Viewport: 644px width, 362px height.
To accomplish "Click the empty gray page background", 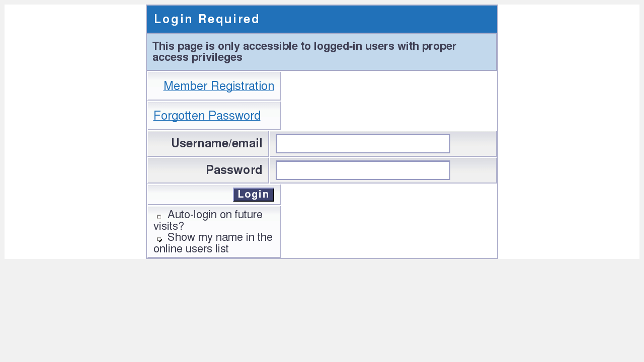I will point(322,311).
